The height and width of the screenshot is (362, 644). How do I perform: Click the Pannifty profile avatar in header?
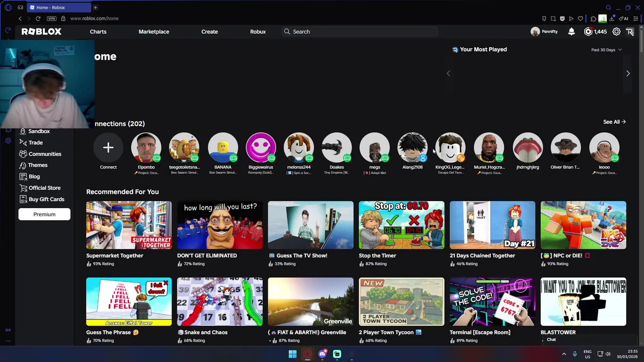coord(535,32)
